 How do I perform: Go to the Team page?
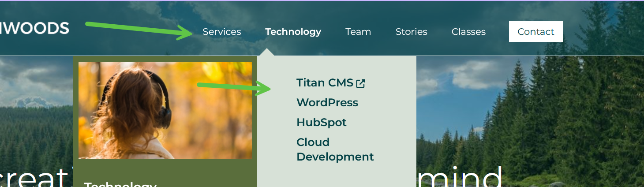(x=358, y=32)
